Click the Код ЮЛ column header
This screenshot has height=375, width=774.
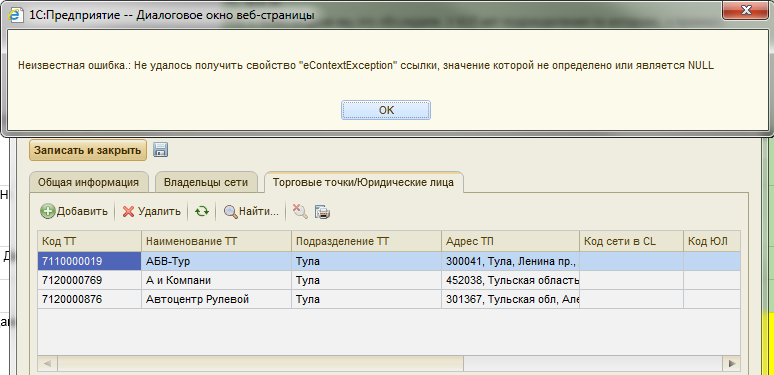tap(712, 241)
